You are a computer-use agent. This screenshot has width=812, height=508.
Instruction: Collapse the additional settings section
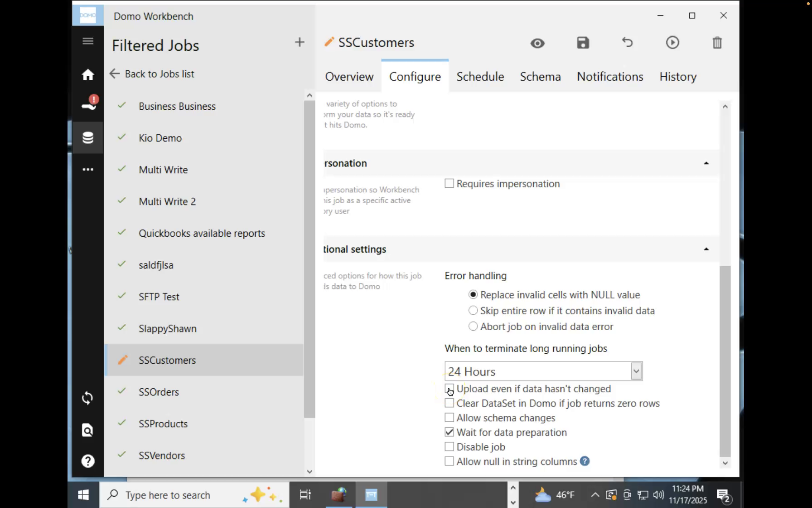[x=706, y=249]
